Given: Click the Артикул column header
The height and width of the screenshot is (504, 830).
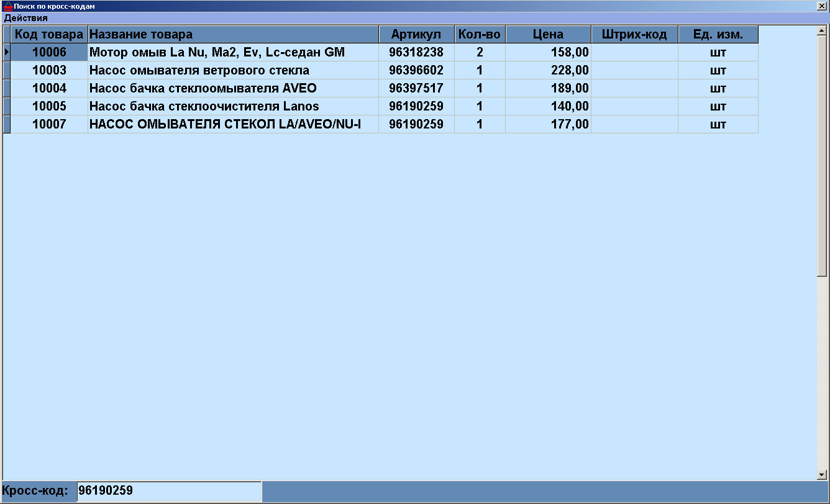Looking at the screenshot, I should (416, 35).
